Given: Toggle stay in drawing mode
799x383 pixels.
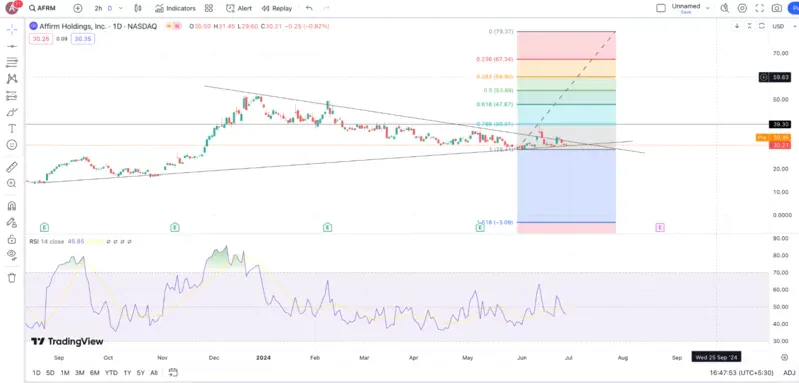Looking at the screenshot, I should (x=12, y=223).
